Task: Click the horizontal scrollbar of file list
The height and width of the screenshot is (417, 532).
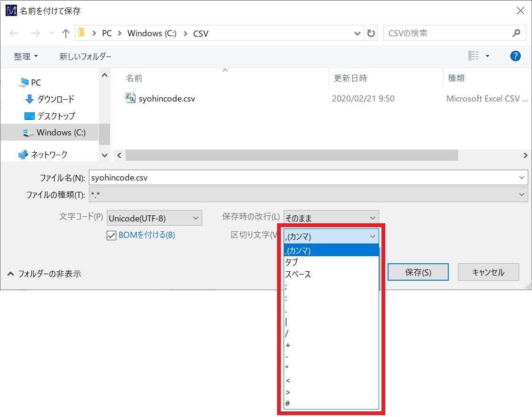Action: pyautogui.click(x=292, y=155)
